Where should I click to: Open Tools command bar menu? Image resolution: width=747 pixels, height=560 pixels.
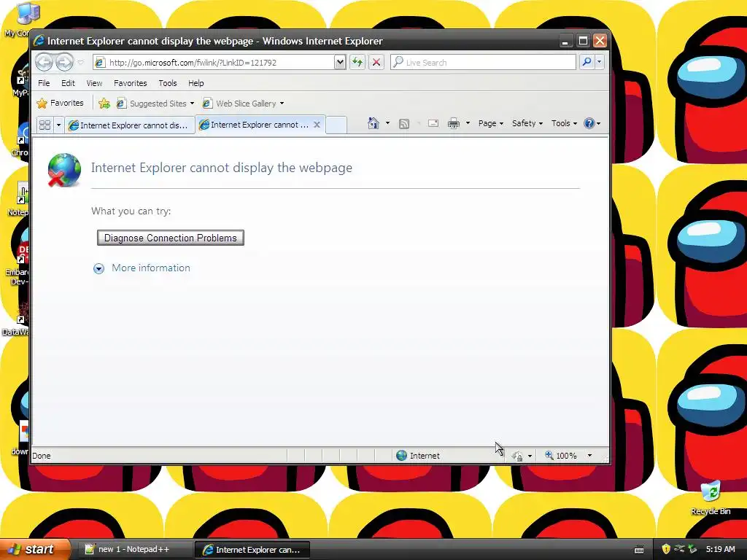point(564,123)
